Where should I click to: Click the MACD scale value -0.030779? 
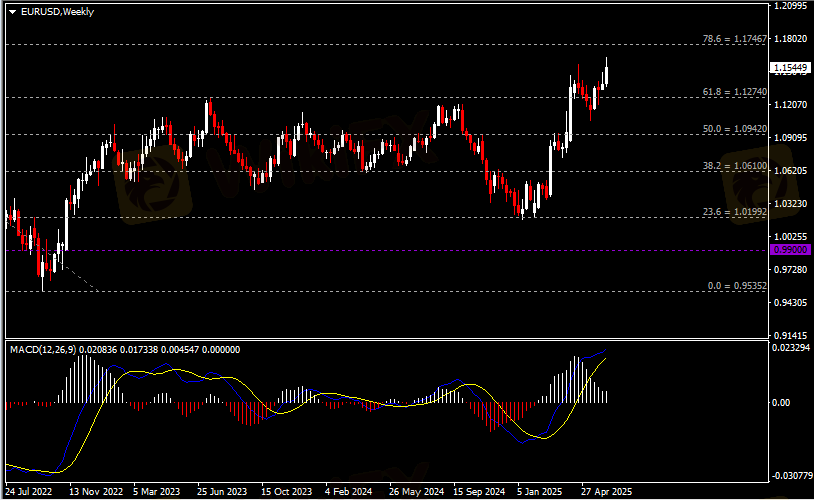tap(791, 476)
